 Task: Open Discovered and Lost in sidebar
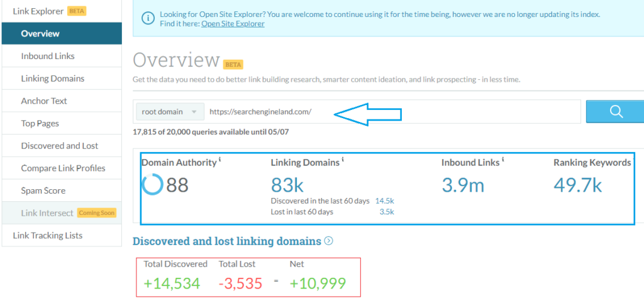click(62, 146)
